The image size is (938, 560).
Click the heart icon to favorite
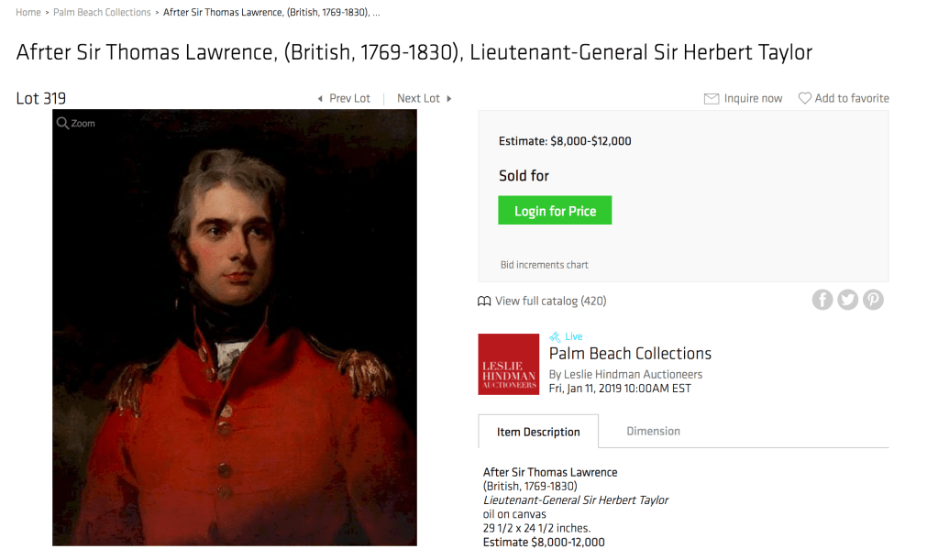805,98
